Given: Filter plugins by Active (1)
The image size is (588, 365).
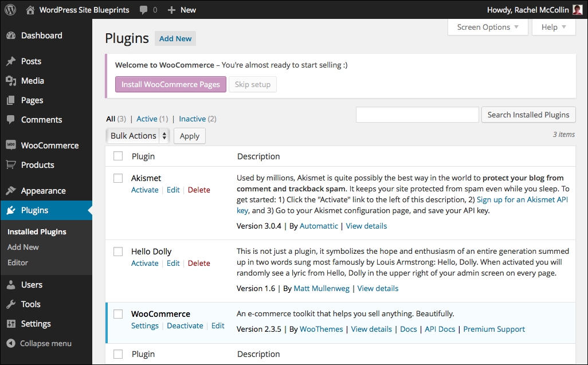Looking at the screenshot, I should pyautogui.click(x=152, y=119).
